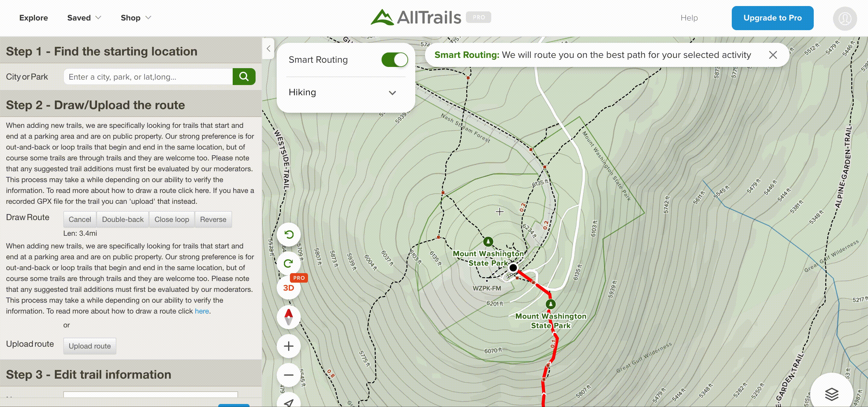Focus the City or Park search field
This screenshot has height=407, width=868.
[148, 77]
